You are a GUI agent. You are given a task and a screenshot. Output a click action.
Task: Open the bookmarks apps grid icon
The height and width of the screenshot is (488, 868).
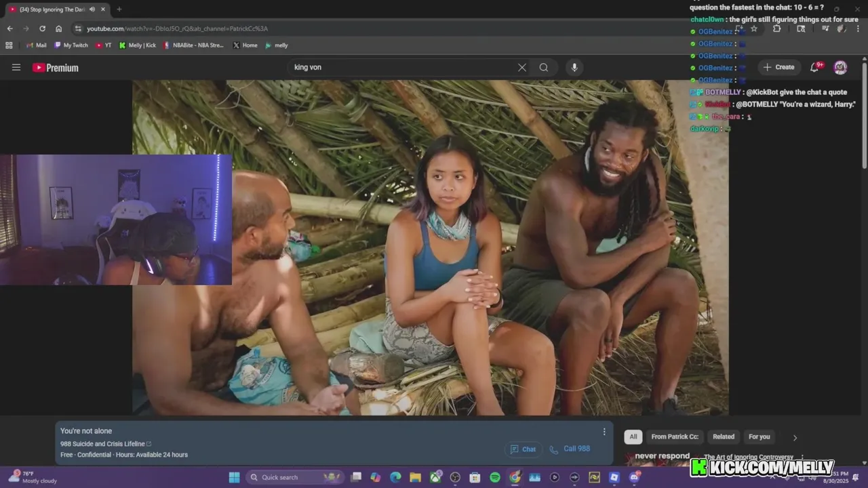[9, 45]
